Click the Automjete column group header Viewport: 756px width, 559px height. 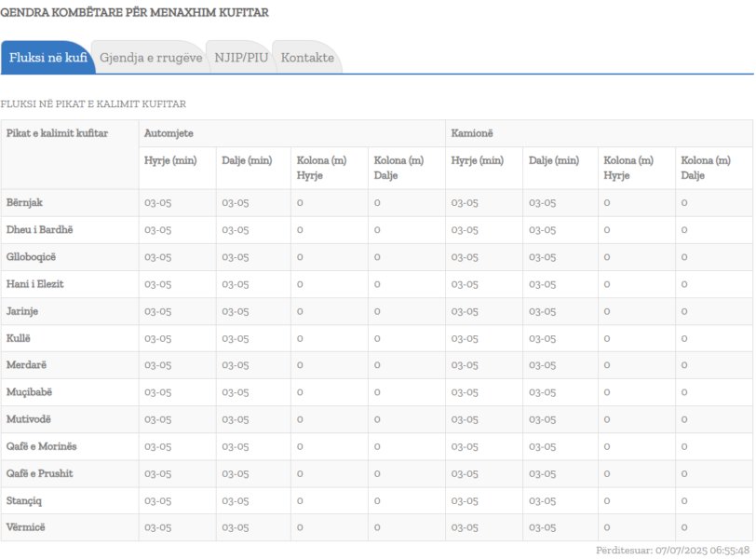tap(169, 133)
